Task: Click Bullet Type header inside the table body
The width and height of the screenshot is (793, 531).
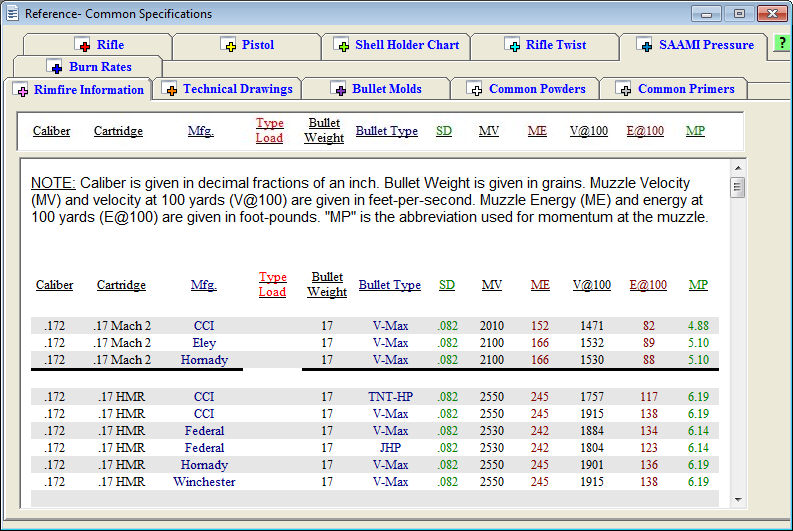Action: (x=389, y=285)
